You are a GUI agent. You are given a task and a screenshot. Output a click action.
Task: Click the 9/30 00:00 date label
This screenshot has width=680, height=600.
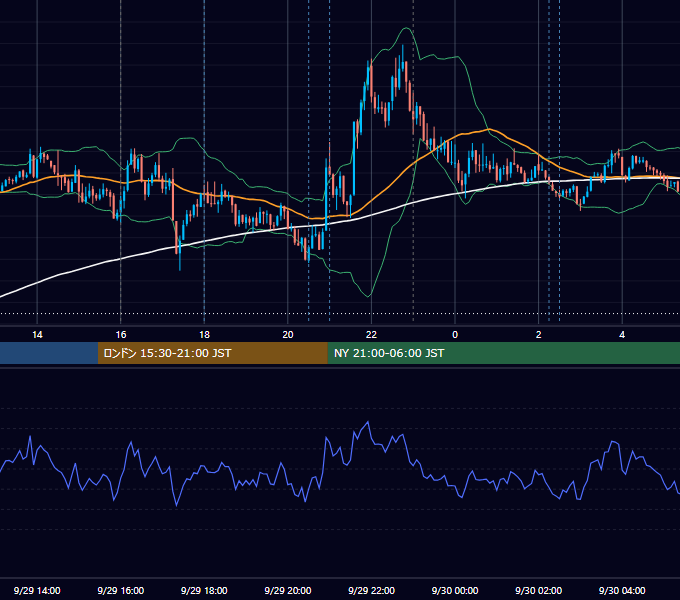455,590
